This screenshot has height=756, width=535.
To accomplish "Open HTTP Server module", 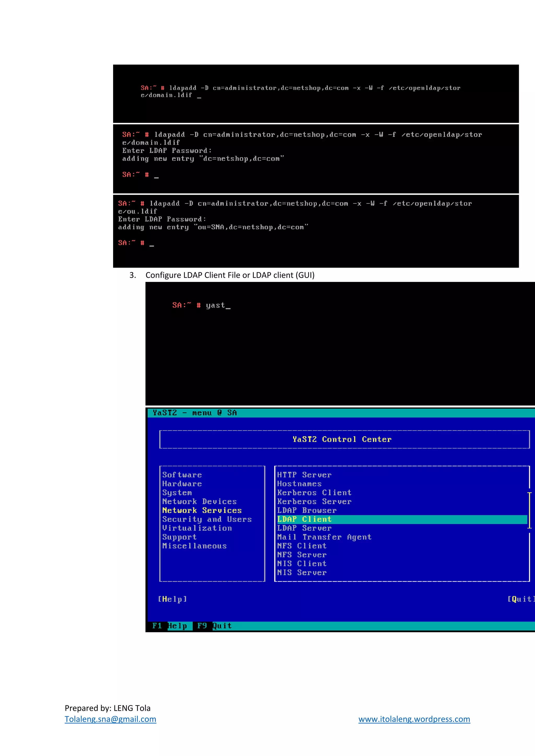I will [304, 475].
